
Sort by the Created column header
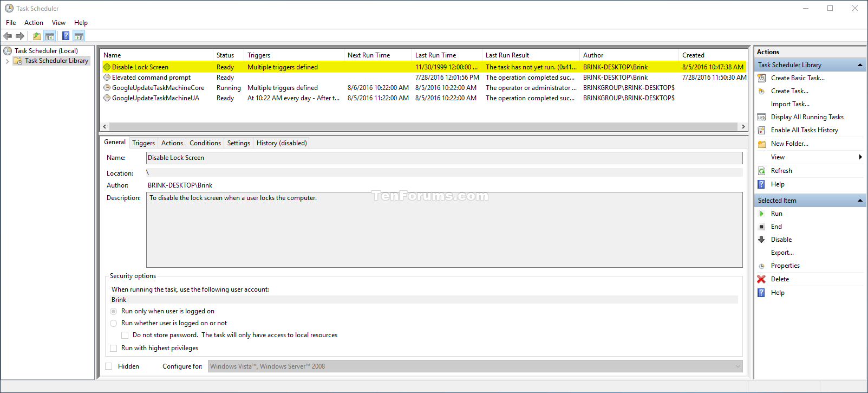pos(713,55)
